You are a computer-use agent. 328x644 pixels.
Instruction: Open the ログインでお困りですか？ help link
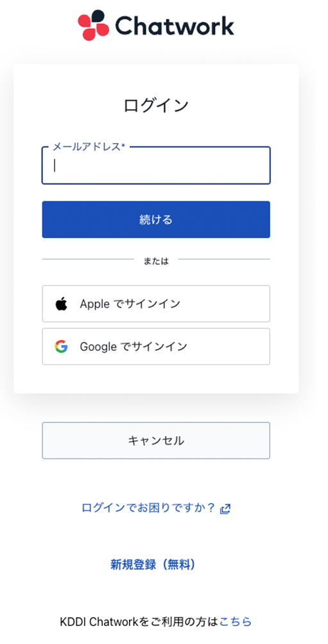click(149, 508)
